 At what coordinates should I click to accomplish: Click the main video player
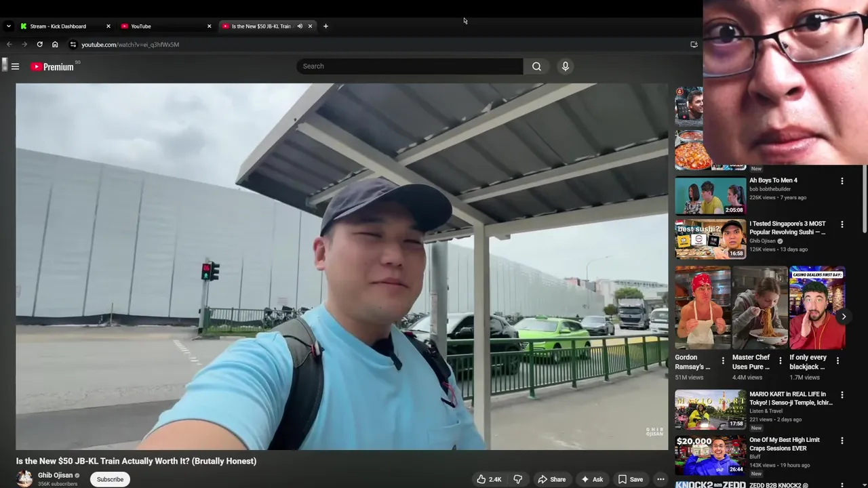coord(342,266)
